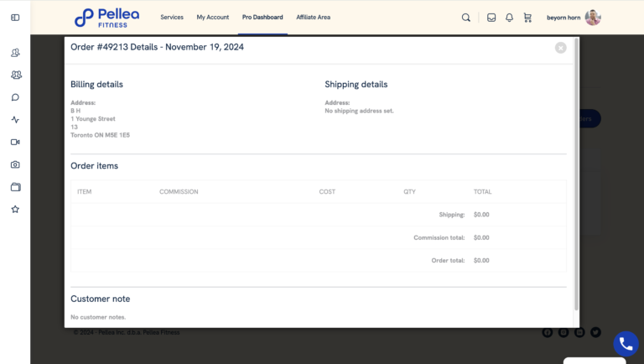The height and width of the screenshot is (364, 644).
Task: Open the Affiliate Area menu
Action: 314,18
